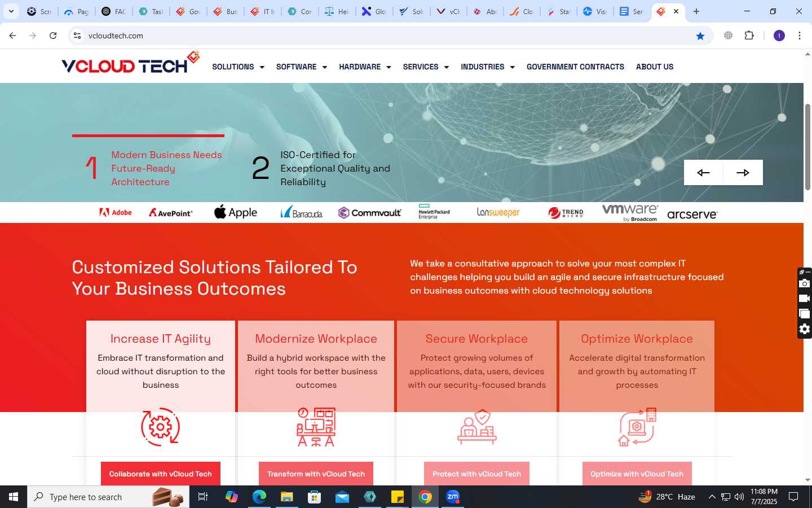Close the current vCloud Tech tab
This screenshot has width=812, height=508.
[676, 11]
